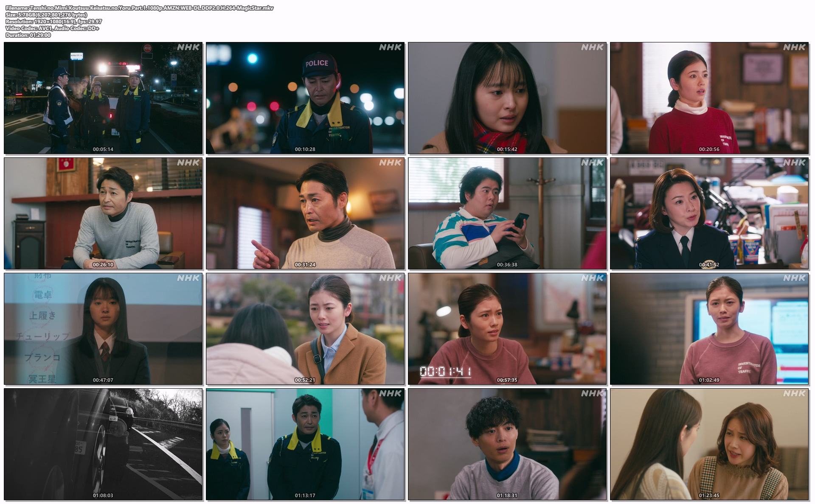Open the 00:15:42 thumbnail with red scarf
815x504 pixels.
(x=507, y=98)
